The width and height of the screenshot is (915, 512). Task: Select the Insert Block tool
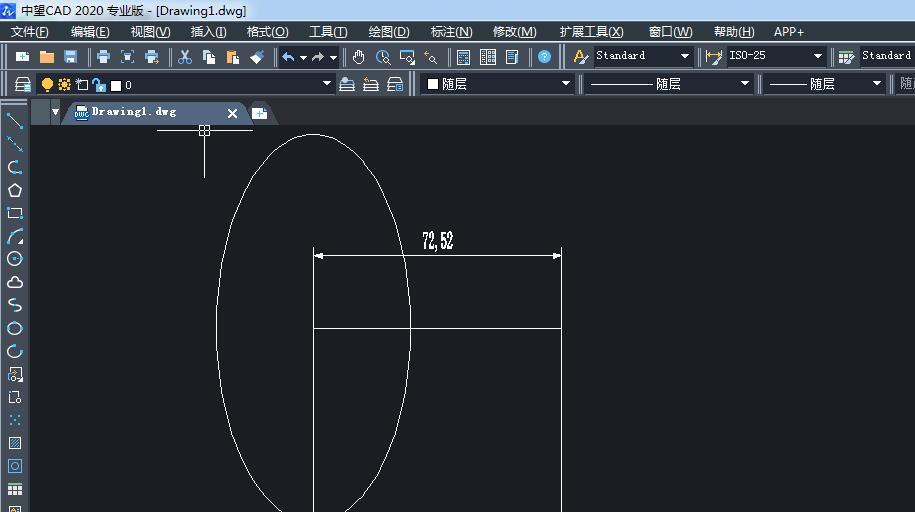click(15, 374)
